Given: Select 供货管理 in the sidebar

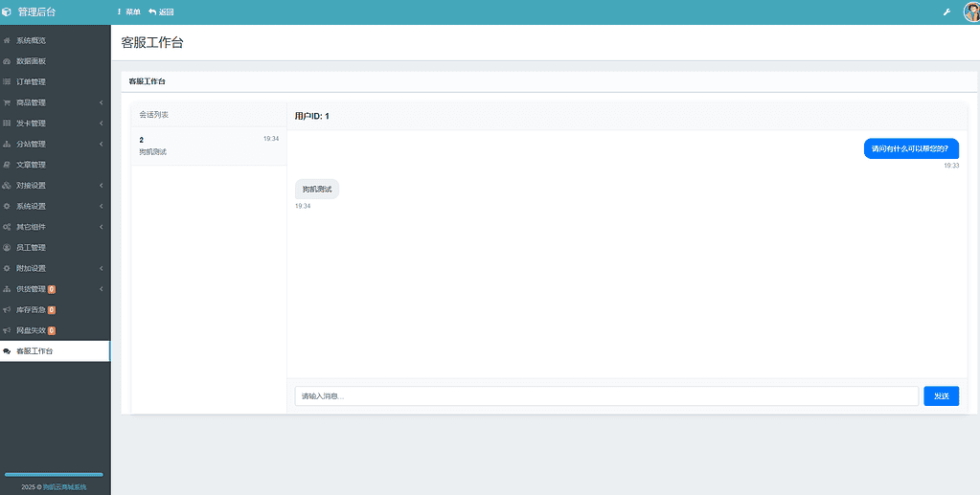Looking at the screenshot, I should tap(31, 289).
